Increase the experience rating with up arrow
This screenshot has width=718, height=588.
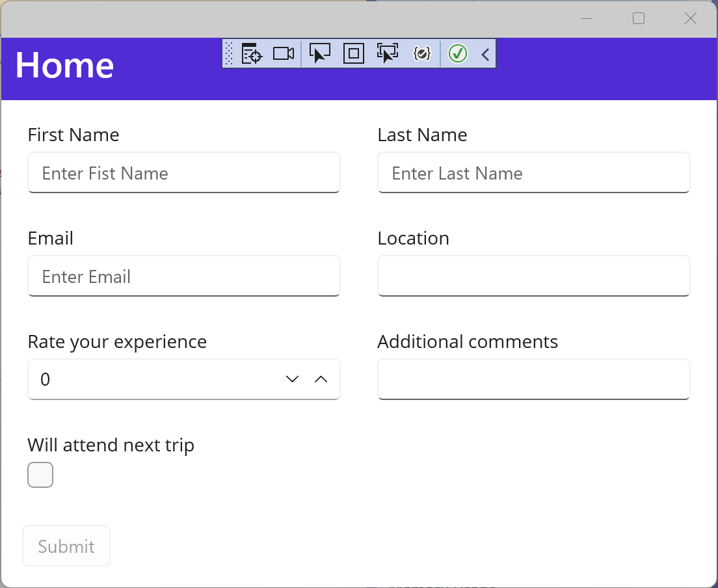tap(321, 379)
